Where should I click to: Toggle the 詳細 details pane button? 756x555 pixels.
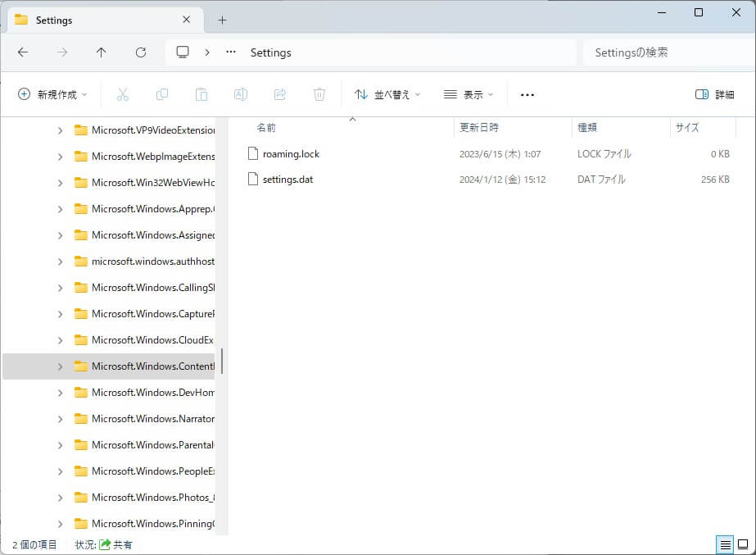click(x=714, y=95)
